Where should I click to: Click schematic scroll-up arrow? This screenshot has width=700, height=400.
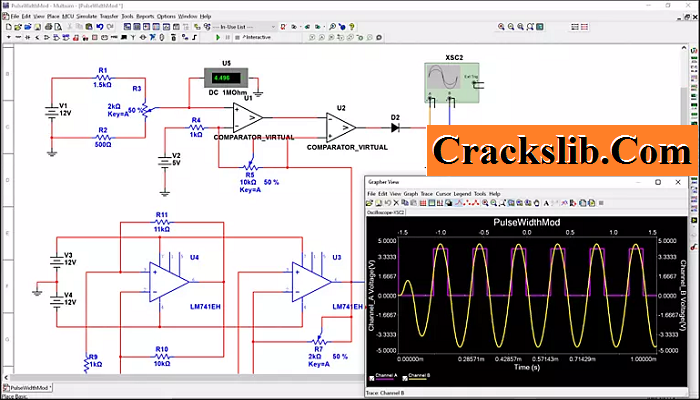tap(684, 48)
